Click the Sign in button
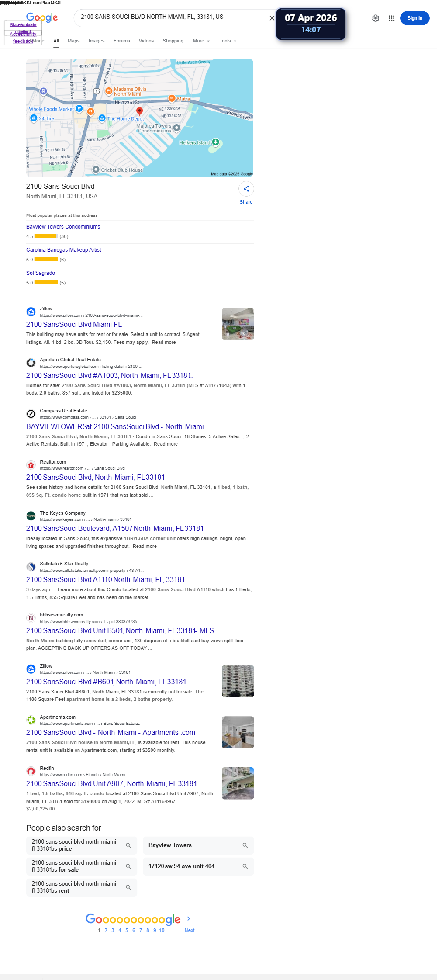Viewport: 442px width, 980px height. 414,18
